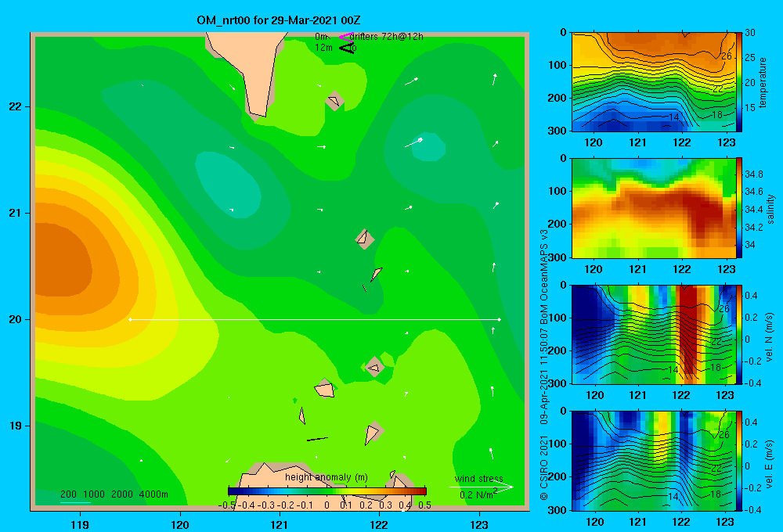
Task: Click the '-0.5' height anomaly scale value
Action: [227, 505]
